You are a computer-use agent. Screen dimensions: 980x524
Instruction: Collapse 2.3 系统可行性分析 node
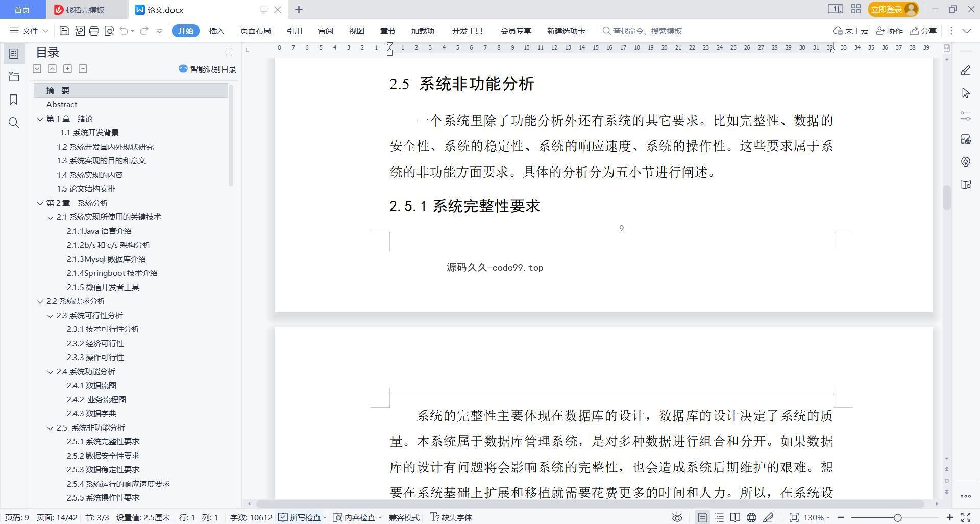click(50, 316)
